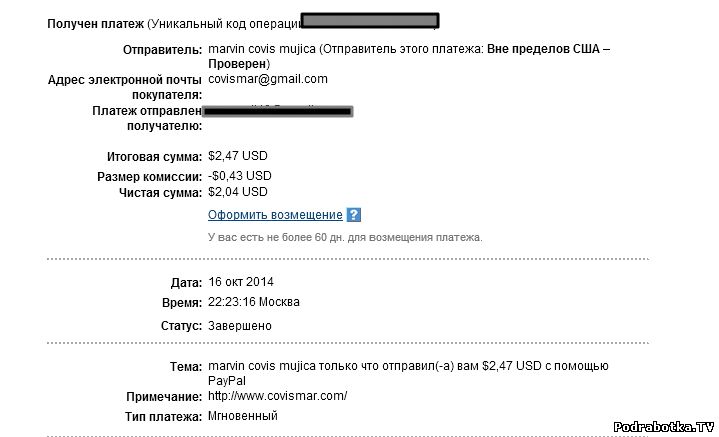This screenshot has height=437, width=719.
Task: Click the payment type value Мгновенный
Action: tap(242, 415)
